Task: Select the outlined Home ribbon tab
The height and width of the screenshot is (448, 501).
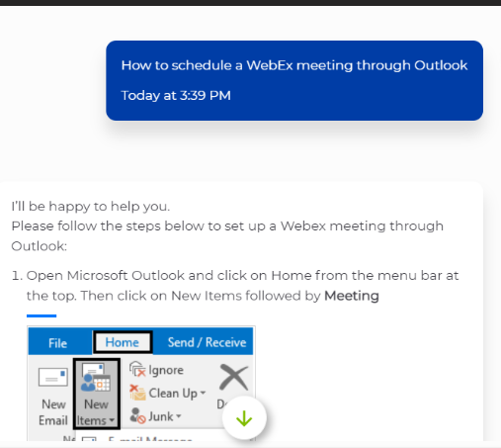Action: point(123,342)
